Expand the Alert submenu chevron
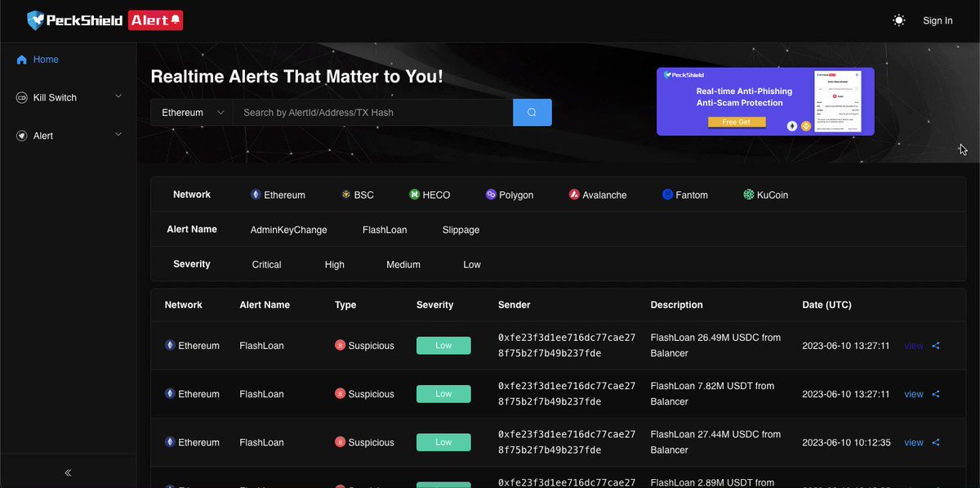This screenshot has height=488, width=980. [118, 135]
